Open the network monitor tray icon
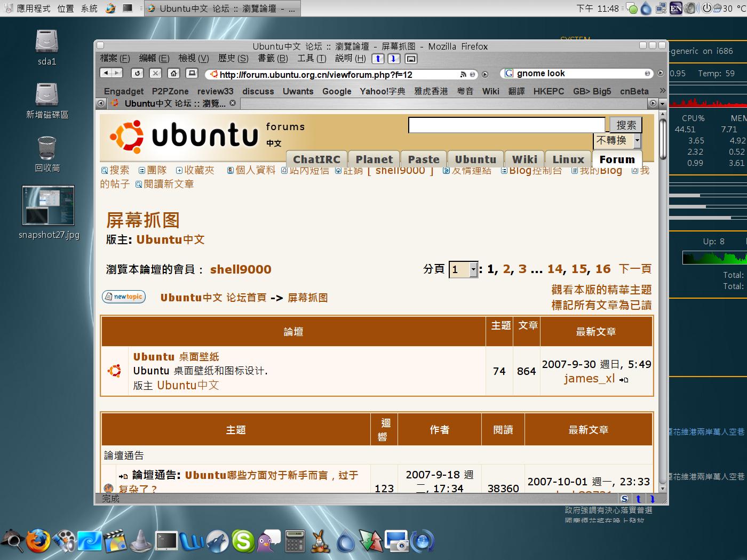747x560 pixels. click(661, 8)
